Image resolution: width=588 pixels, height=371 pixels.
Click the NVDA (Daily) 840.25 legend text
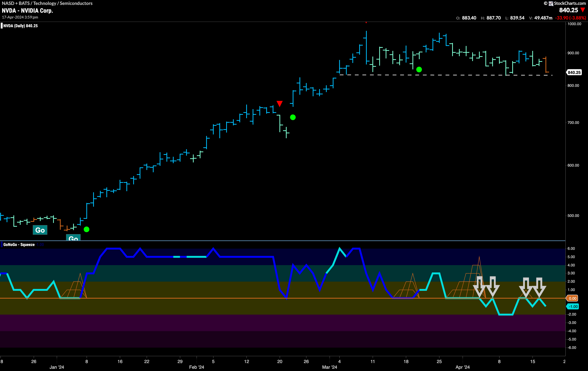(21, 26)
